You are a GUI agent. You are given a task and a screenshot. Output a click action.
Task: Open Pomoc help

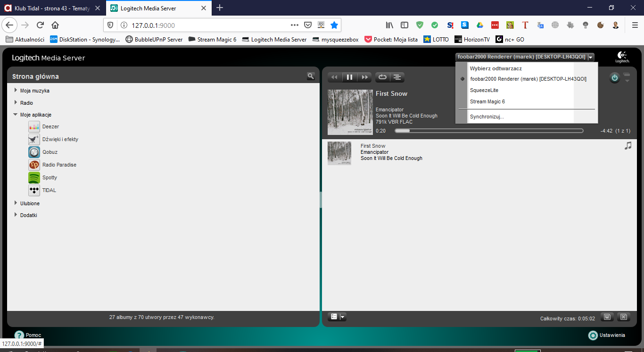28,335
